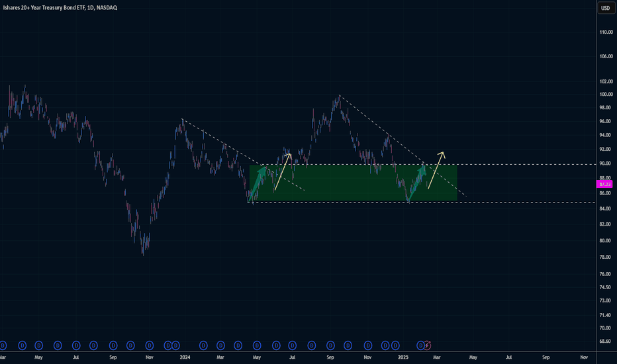The image size is (617, 364).
Task: Click the 84.00 price axis label
Action: pyautogui.click(x=606, y=208)
